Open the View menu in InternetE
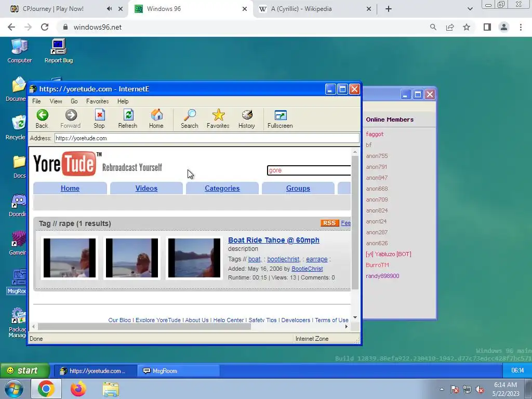Screen dimensions: 532x399 pyautogui.click(x=56, y=101)
